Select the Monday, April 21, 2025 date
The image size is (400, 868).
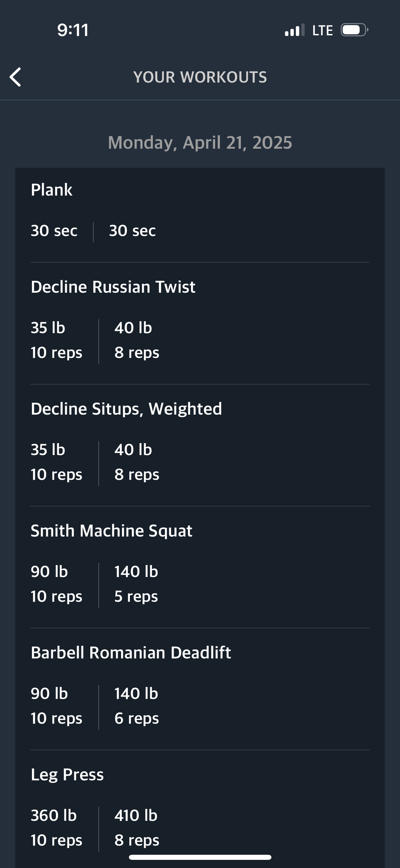(x=200, y=142)
